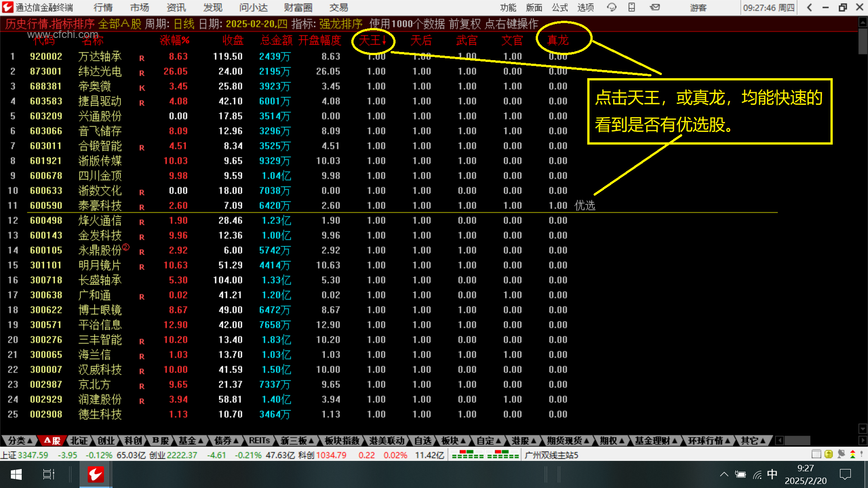Switch to the 创业 tab
The height and width of the screenshot is (488, 868).
[106, 441]
